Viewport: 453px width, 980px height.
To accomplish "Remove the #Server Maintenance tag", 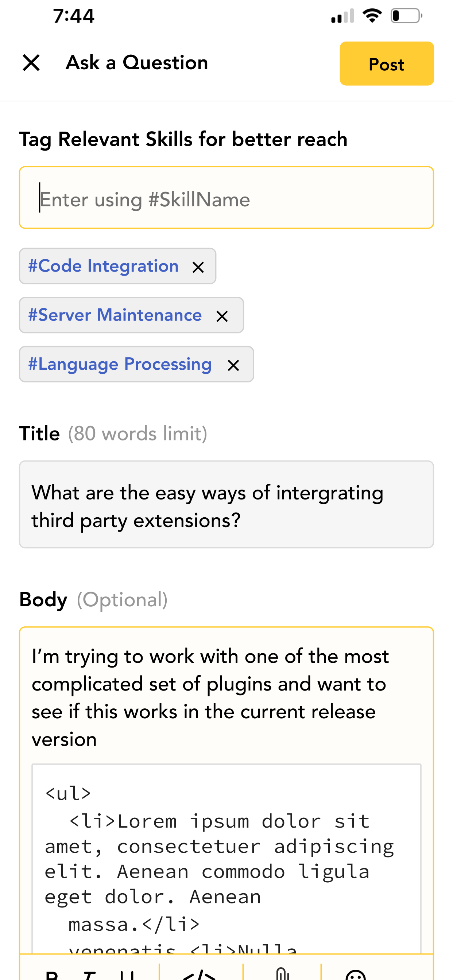I will click(222, 316).
